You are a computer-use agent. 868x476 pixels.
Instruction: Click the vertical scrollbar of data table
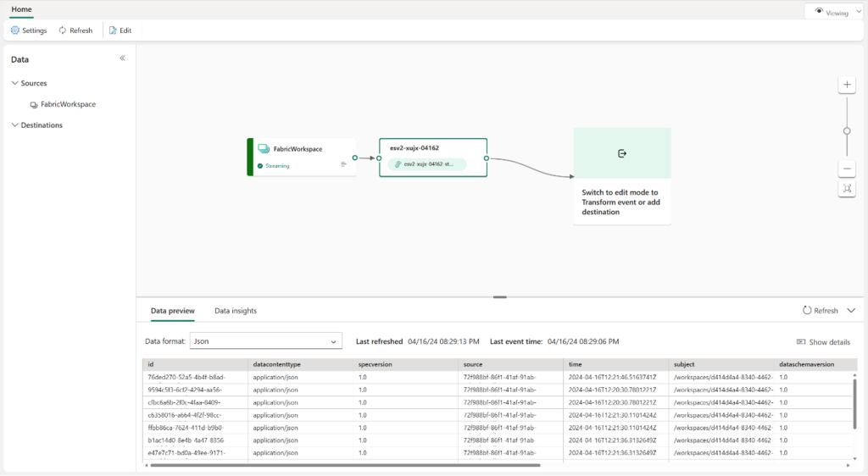pos(854,403)
